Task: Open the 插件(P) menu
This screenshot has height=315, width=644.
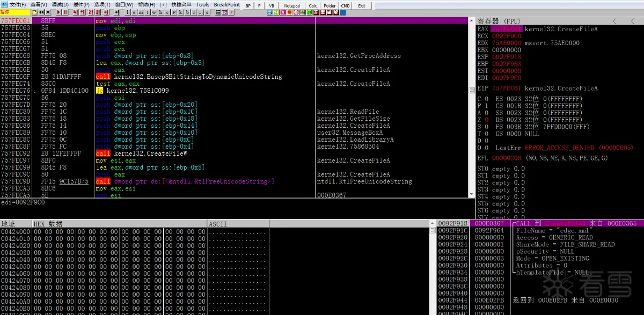Action: 81,4
